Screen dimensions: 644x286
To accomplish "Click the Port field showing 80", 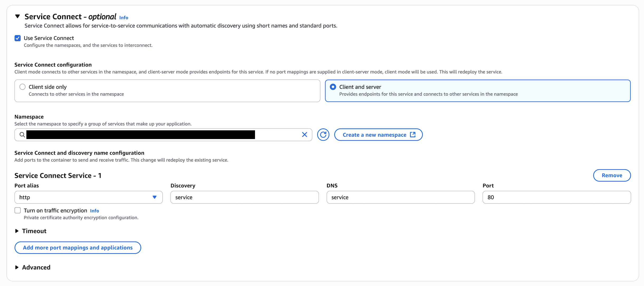I will point(556,197).
